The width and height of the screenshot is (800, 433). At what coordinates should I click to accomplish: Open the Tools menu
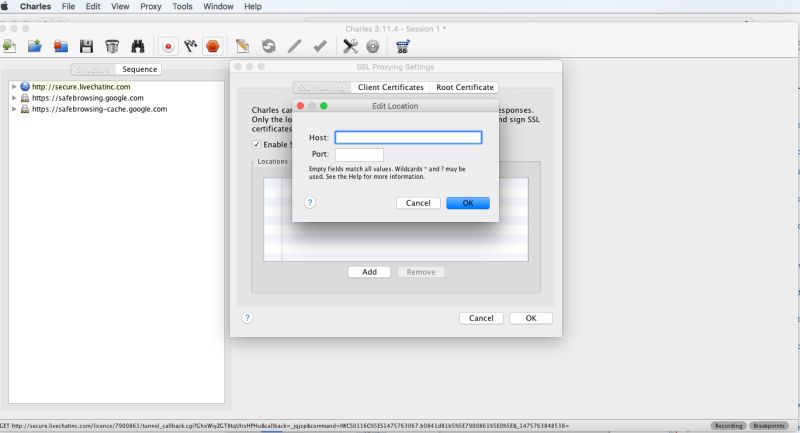[182, 6]
